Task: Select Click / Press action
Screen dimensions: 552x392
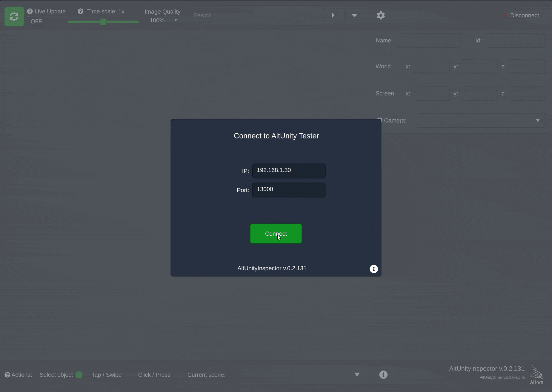Action: point(154,375)
